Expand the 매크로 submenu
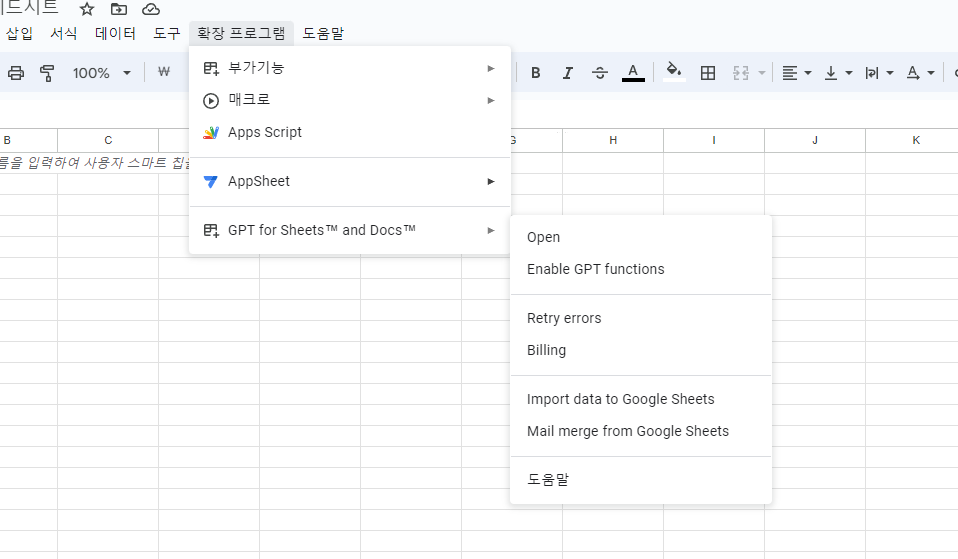The width and height of the screenshot is (958, 559). click(349, 100)
